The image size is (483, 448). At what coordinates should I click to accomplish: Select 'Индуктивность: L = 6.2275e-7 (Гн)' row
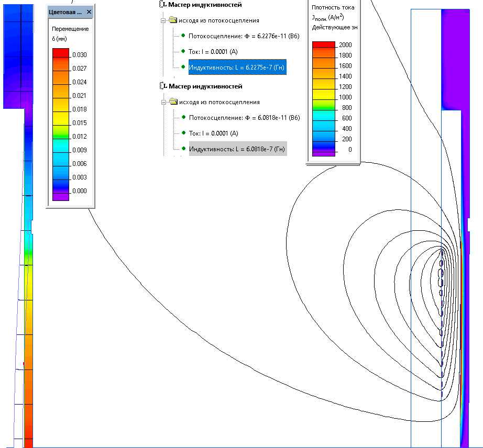pyautogui.click(x=237, y=67)
